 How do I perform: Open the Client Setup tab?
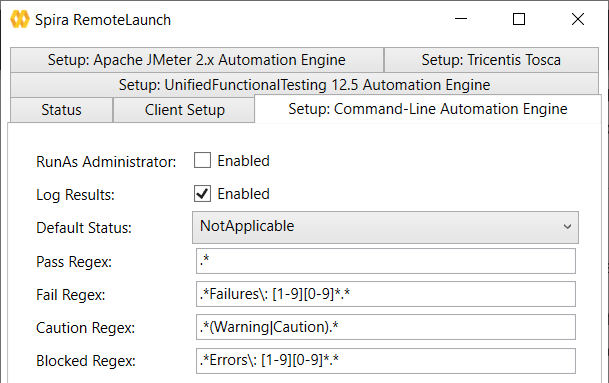pyautogui.click(x=184, y=110)
